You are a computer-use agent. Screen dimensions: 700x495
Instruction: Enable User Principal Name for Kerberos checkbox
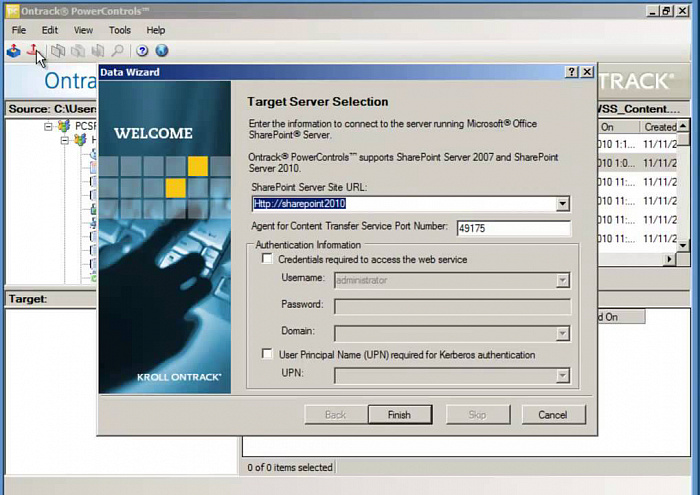point(267,355)
